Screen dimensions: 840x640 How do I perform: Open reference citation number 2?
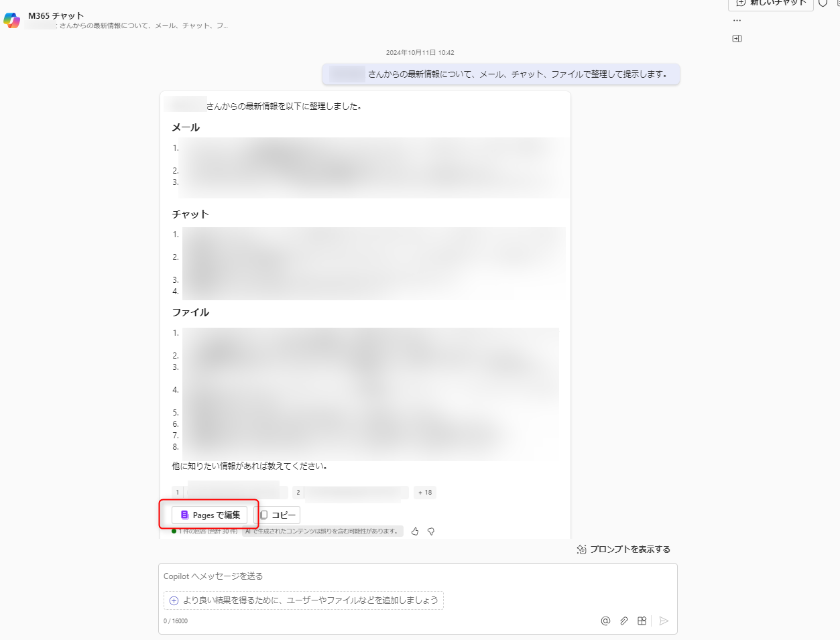[351, 493]
